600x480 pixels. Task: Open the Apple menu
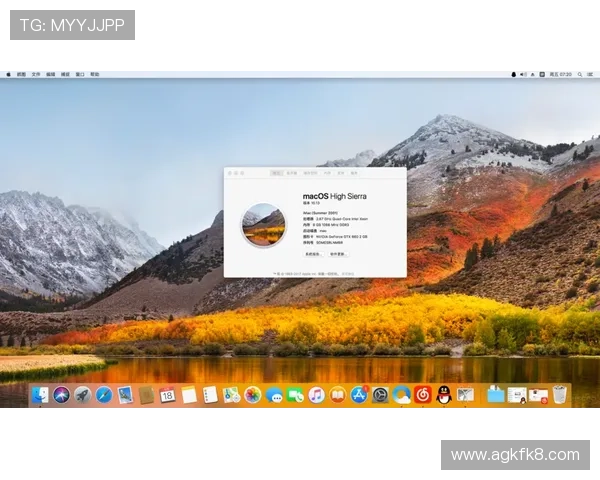click(8, 74)
